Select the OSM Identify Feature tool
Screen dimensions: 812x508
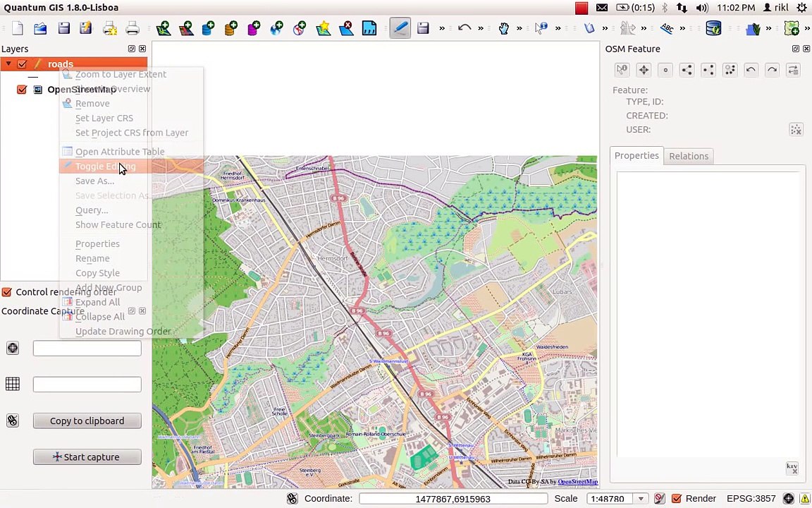pyautogui.click(x=622, y=69)
